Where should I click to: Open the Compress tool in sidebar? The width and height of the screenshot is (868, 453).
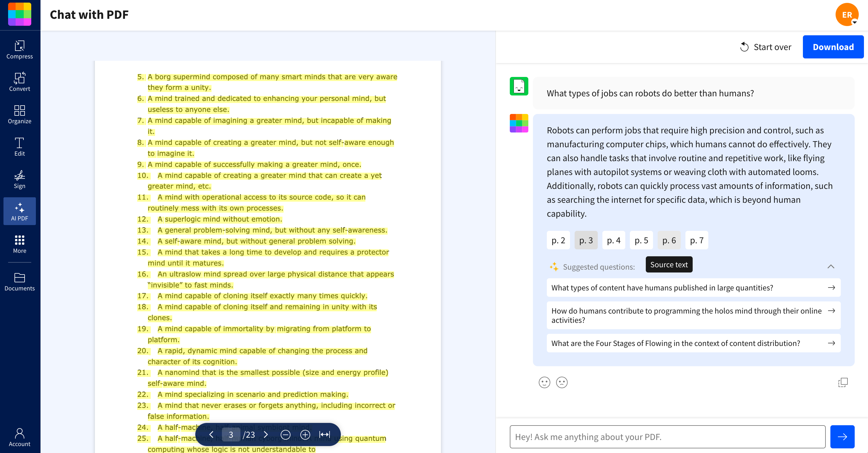pyautogui.click(x=20, y=49)
